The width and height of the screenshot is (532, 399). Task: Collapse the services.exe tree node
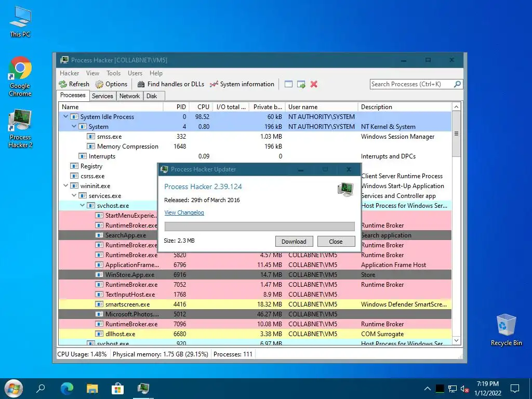(74, 195)
